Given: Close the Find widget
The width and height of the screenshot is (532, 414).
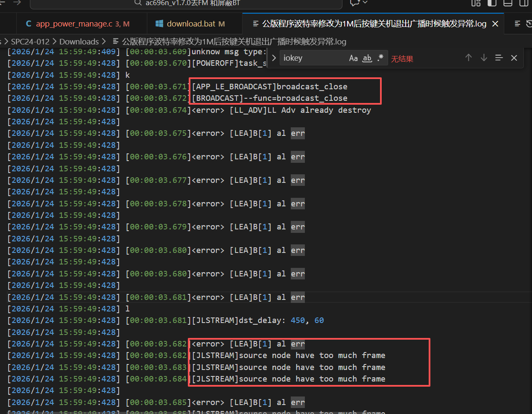Looking at the screenshot, I should pyautogui.click(x=514, y=58).
